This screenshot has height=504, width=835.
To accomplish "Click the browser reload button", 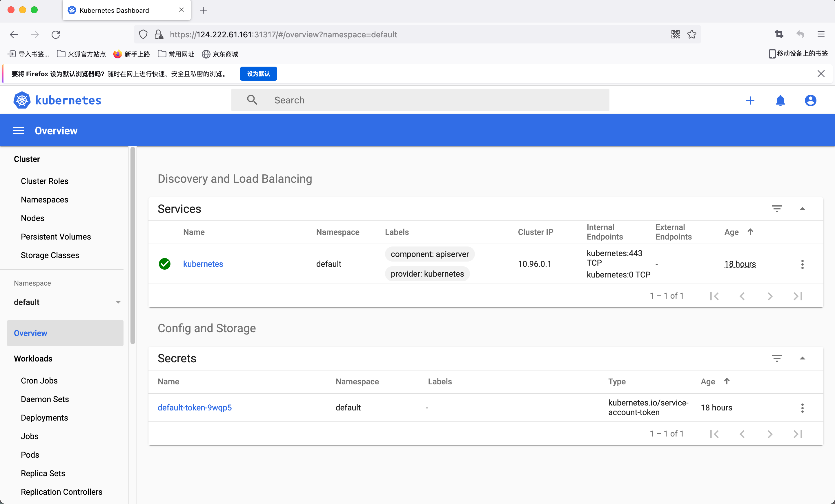I will pos(56,34).
